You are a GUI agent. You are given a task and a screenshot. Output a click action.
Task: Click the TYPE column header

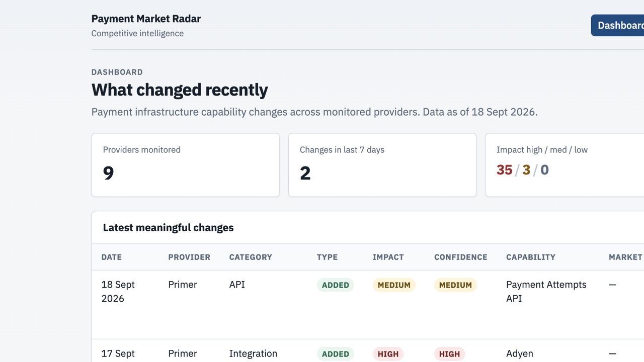[327, 257]
